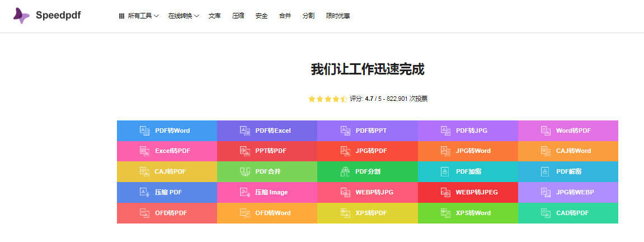Open the PDF解密 tool link
This screenshot has height=242, width=644.
point(568,171)
